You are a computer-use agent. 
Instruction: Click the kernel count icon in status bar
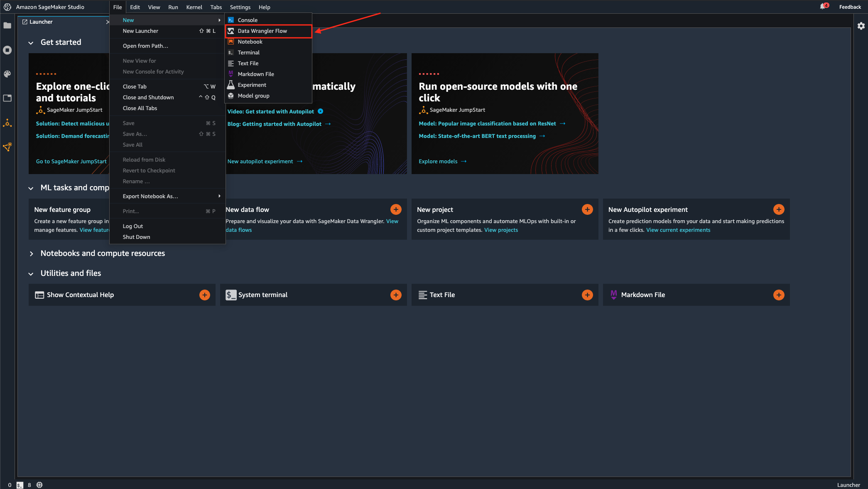point(39,485)
